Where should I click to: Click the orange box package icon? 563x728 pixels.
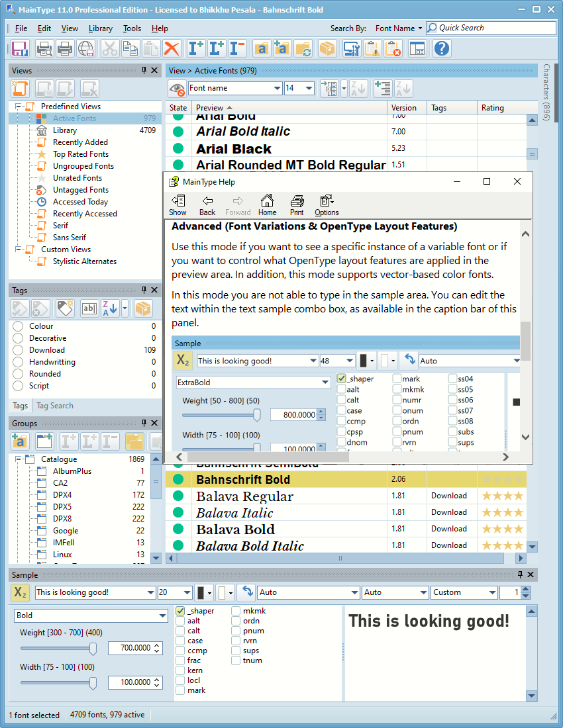coord(327,48)
